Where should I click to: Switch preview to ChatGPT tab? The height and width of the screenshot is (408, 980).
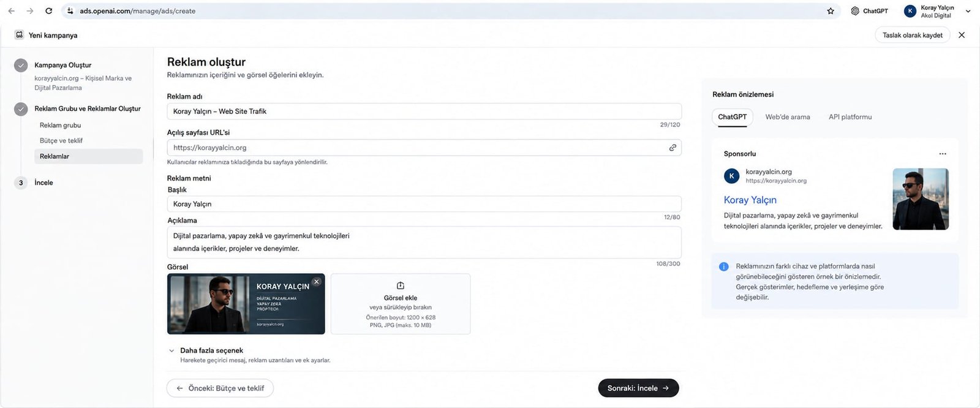[732, 117]
